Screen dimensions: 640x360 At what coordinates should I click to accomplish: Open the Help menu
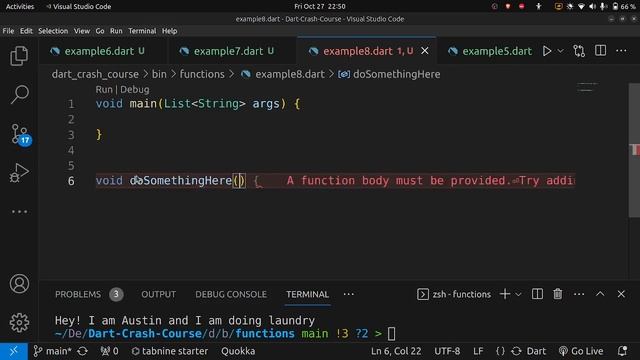169,31
